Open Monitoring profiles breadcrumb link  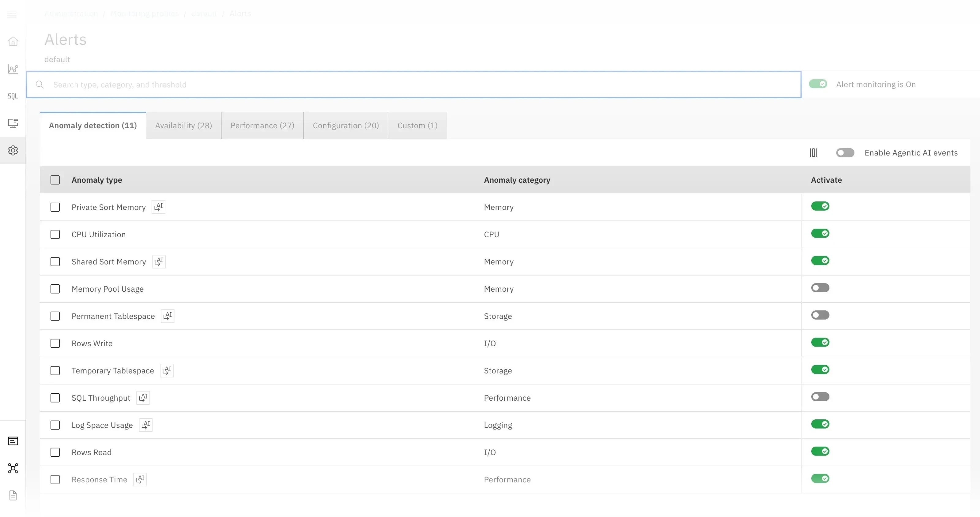145,14
